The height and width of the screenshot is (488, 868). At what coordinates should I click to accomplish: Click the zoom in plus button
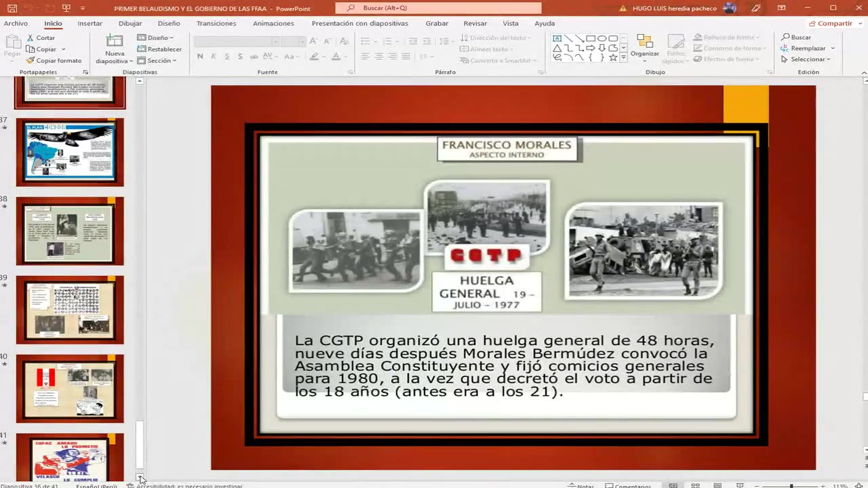823,485
